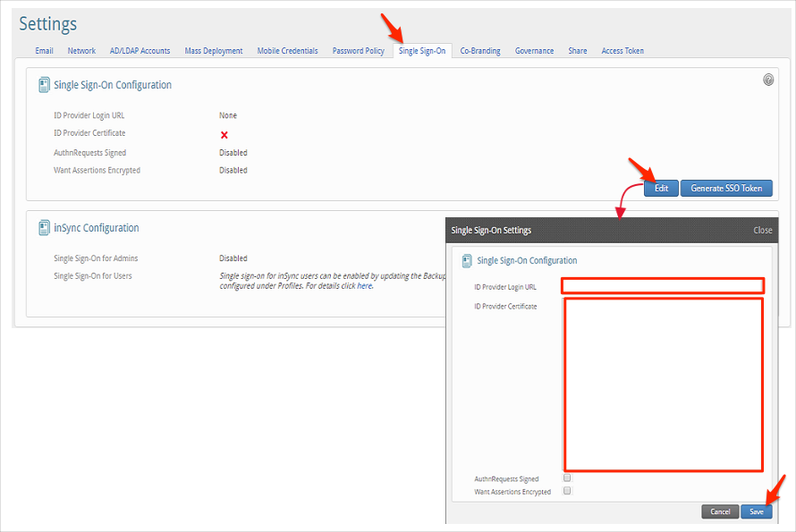796x532 pixels.
Task: Click the ID Provider Login URL field
Action: click(x=663, y=286)
